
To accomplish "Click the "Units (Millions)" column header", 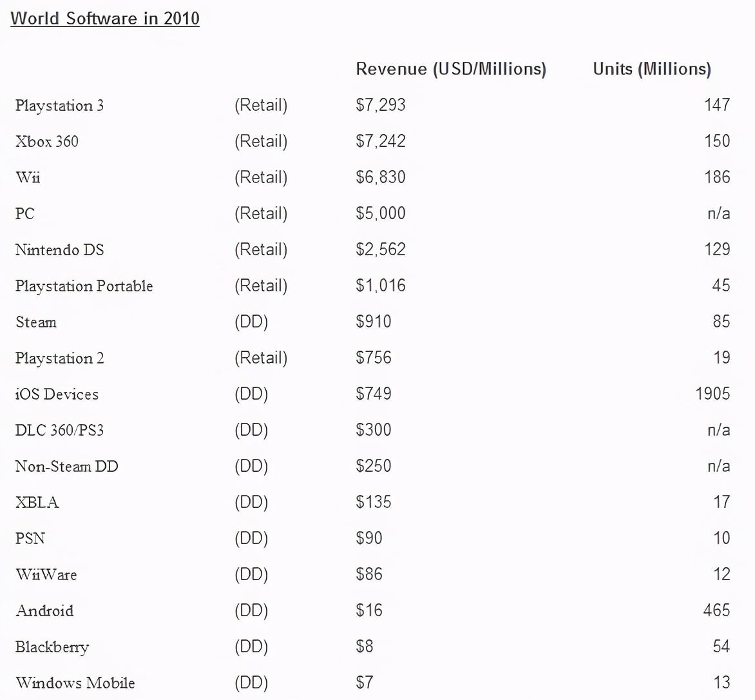I will 651,69.
